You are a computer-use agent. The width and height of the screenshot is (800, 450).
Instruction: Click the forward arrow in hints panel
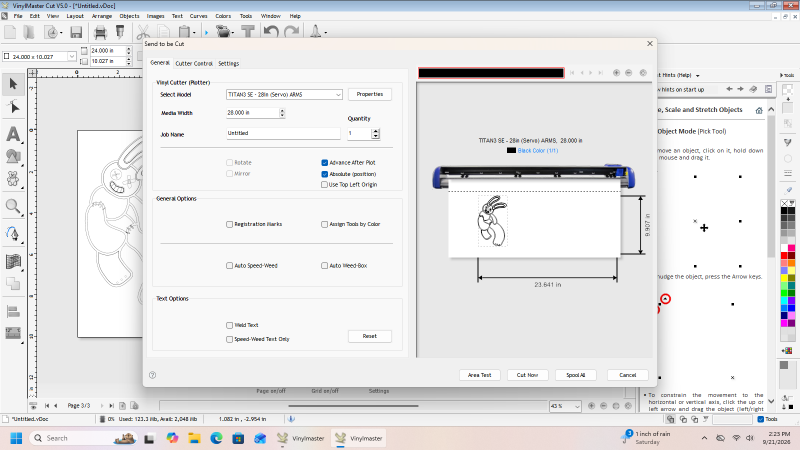(740, 89)
